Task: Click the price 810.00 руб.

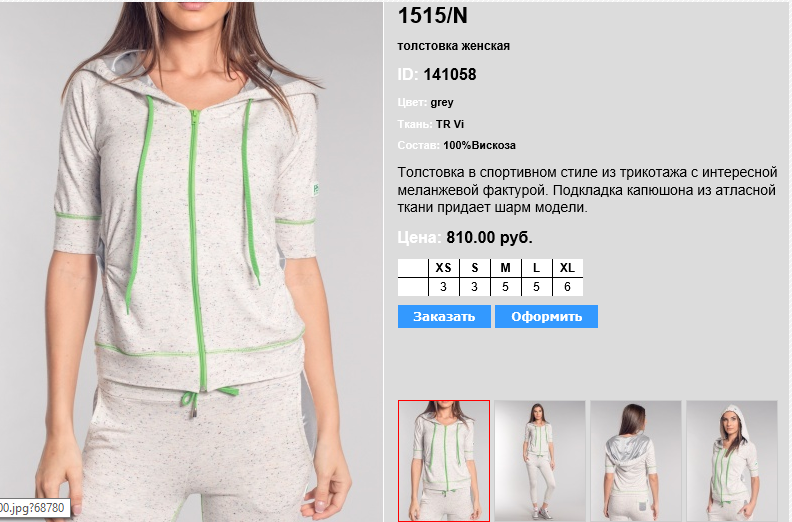Action: (x=489, y=238)
